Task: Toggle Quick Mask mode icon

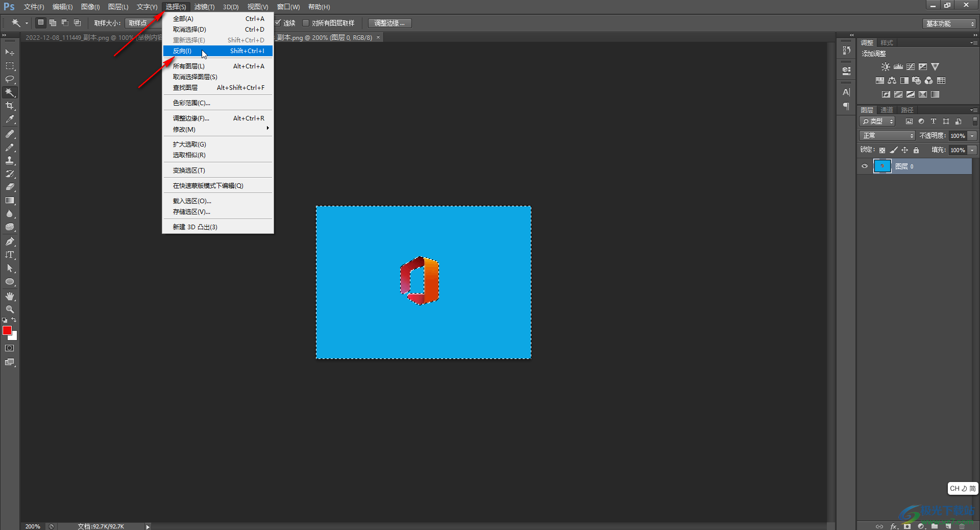Action: coord(10,348)
